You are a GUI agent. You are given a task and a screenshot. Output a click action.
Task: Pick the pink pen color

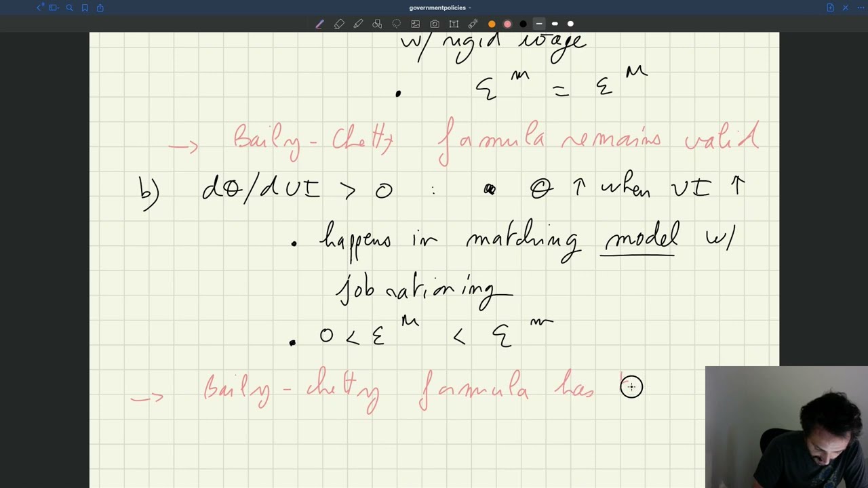click(507, 24)
